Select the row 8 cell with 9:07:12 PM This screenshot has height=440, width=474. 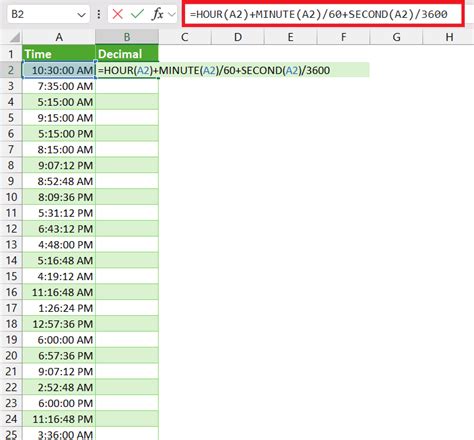point(59,165)
